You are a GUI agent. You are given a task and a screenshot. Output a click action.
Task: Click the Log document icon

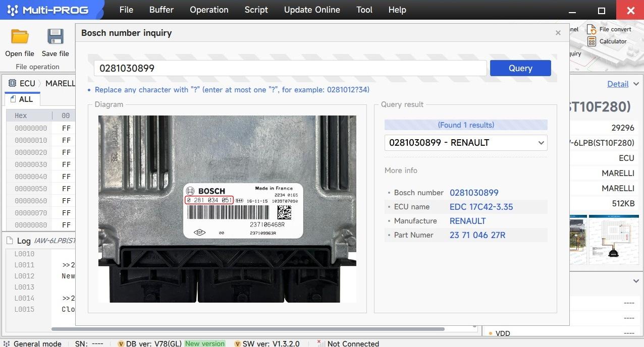(x=10, y=241)
